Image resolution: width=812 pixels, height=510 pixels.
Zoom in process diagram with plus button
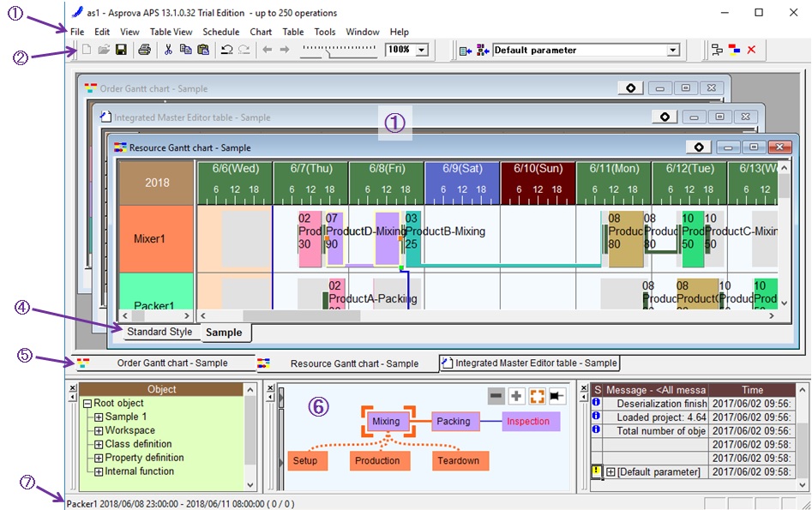coord(516,396)
